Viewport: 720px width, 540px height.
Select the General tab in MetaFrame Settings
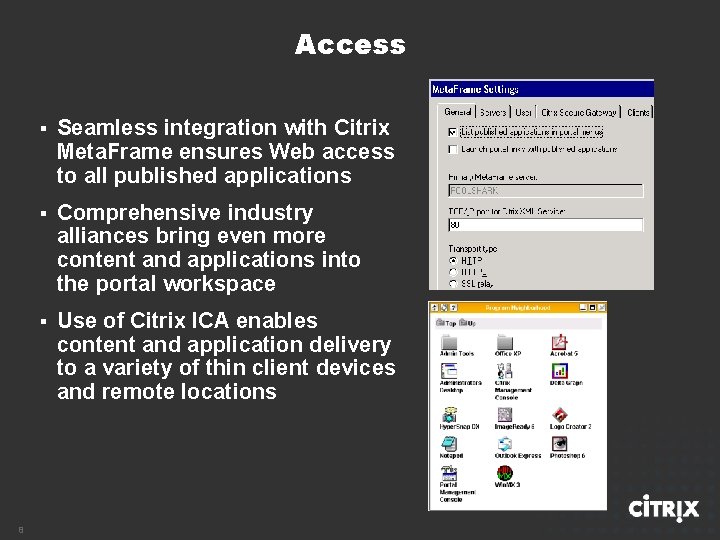click(x=457, y=112)
